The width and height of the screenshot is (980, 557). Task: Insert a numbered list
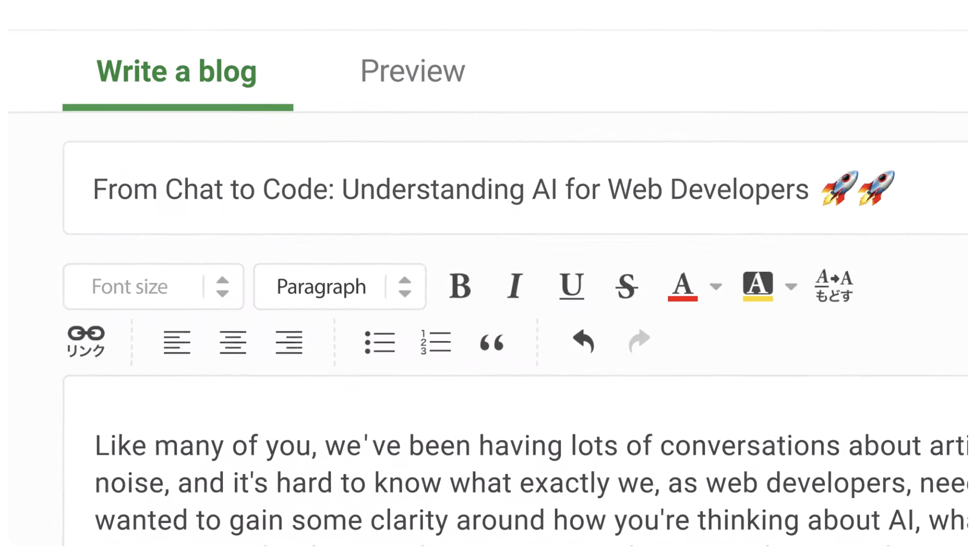(435, 342)
